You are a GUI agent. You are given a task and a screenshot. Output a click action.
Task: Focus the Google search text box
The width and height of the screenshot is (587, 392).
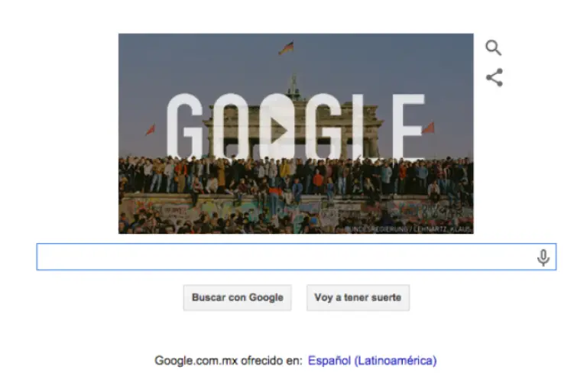pyautogui.click(x=296, y=257)
